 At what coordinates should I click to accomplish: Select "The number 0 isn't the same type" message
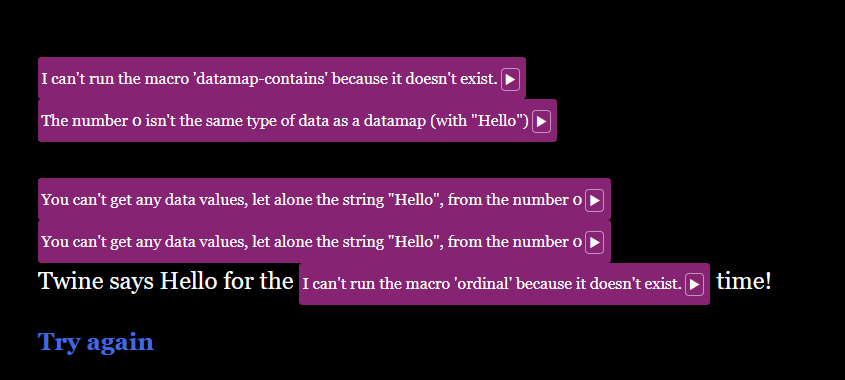pyautogui.click(x=285, y=121)
